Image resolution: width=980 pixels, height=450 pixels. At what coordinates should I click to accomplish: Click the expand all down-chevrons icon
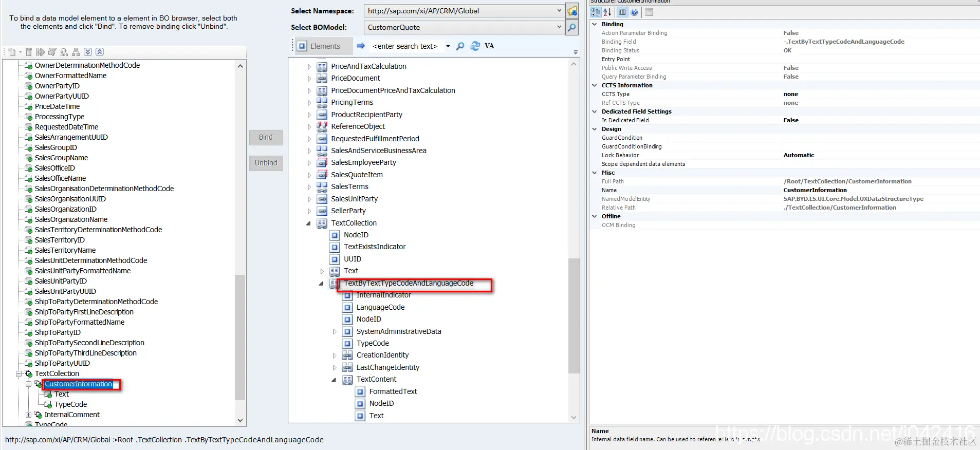pos(88,52)
